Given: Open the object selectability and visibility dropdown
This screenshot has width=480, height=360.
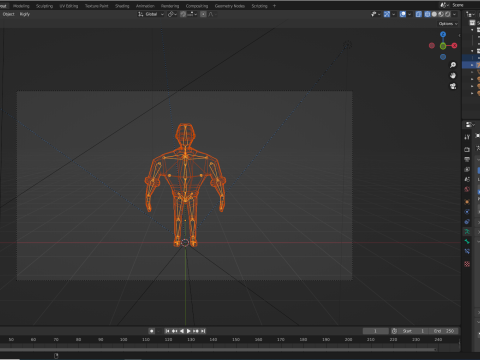Looking at the screenshot, I should (375, 14).
